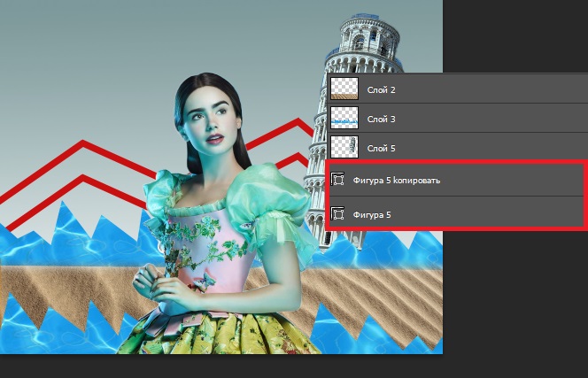Select the Слой 3 layer thumbnail
Screen dimensions: 588x378
coord(344,118)
